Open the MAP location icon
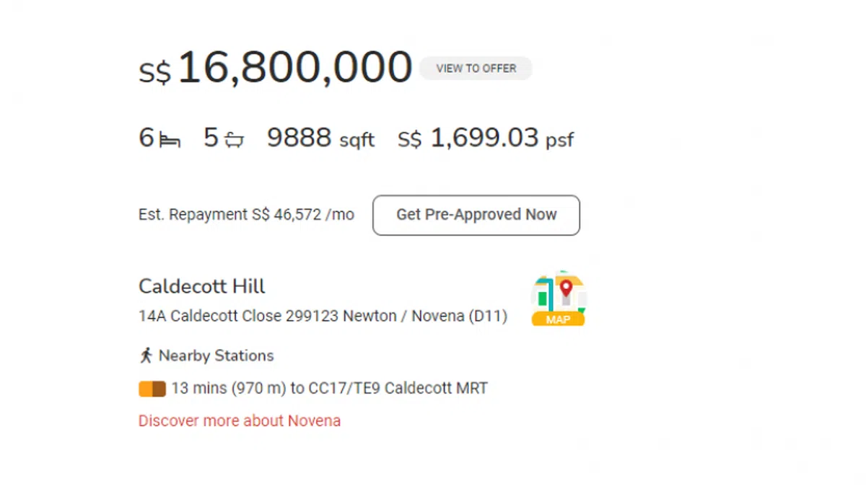Screen dimensions: 866x504 558,299
